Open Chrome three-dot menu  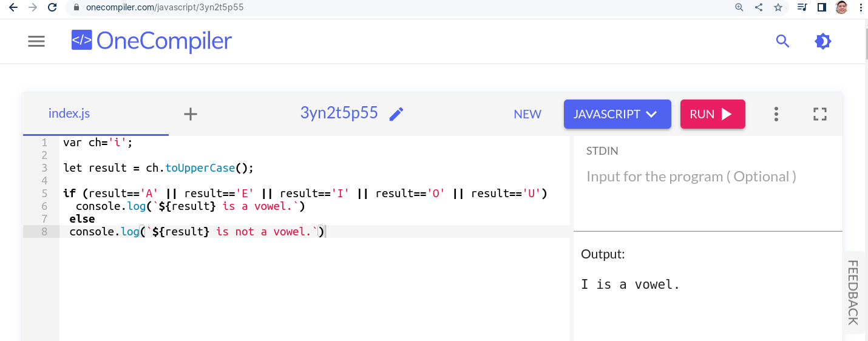tap(860, 8)
